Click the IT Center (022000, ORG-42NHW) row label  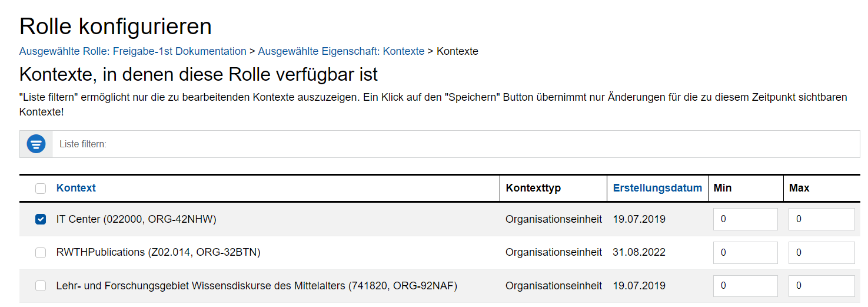click(x=137, y=219)
